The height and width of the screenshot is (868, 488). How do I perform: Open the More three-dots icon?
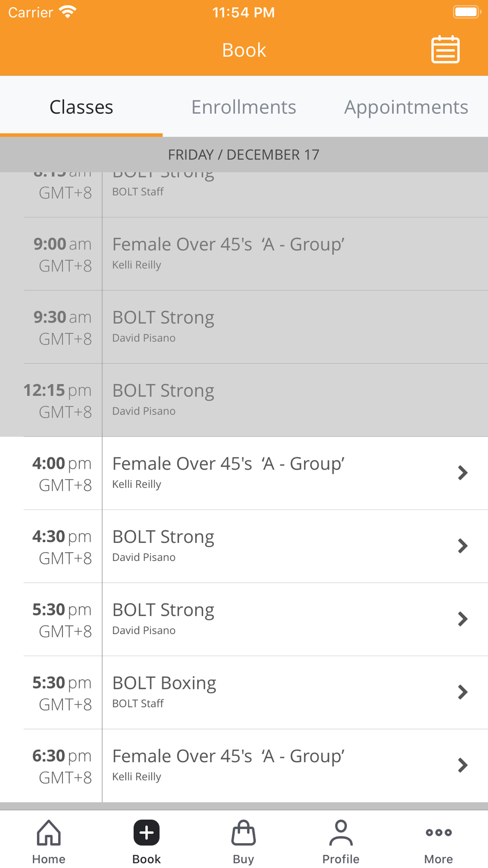click(x=438, y=833)
